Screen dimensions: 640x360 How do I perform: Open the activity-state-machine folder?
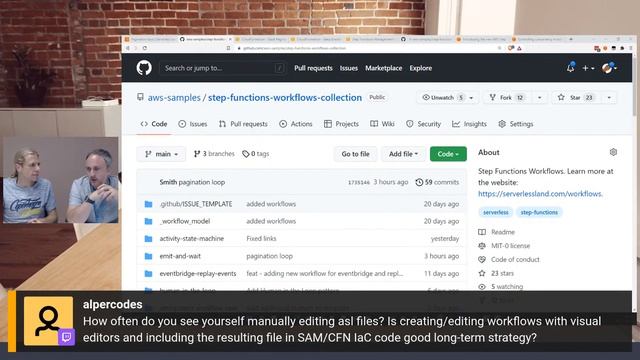click(191, 239)
